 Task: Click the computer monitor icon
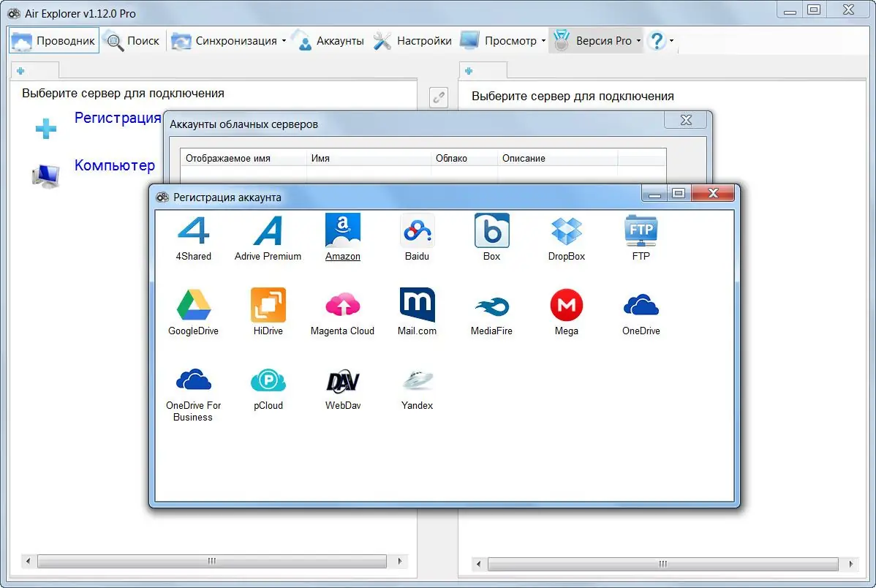point(46,176)
